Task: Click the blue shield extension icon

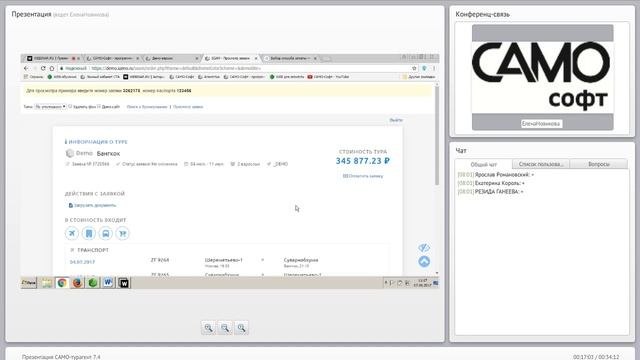Action: point(424,68)
